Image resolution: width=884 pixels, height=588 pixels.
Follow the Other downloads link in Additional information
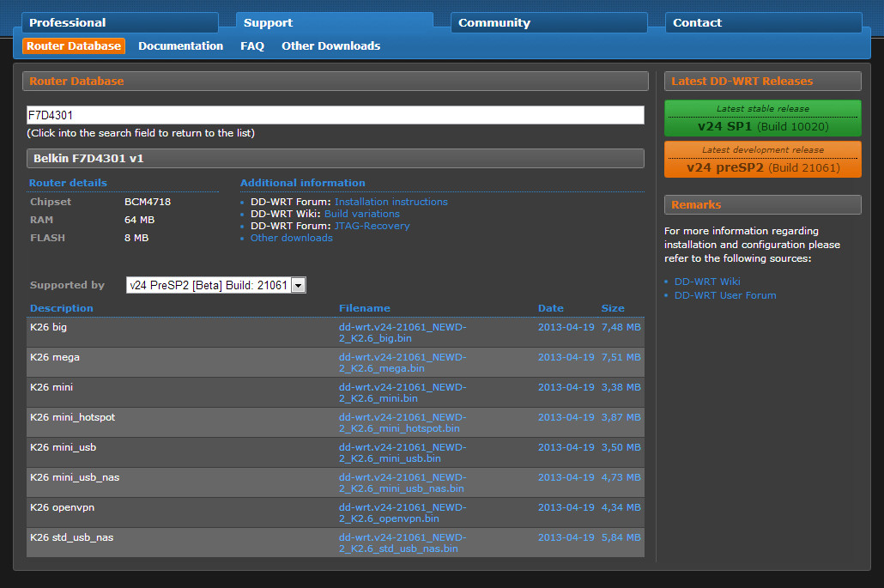pos(292,238)
